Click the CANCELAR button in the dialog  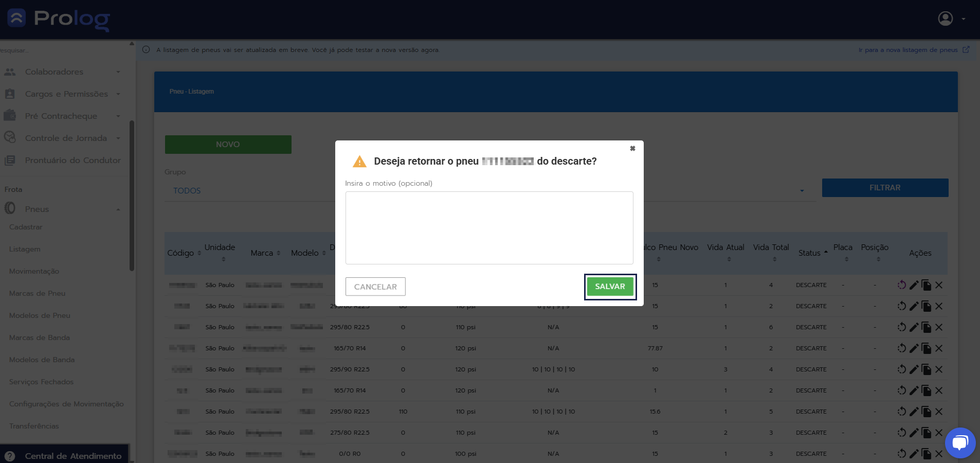pyautogui.click(x=375, y=287)
